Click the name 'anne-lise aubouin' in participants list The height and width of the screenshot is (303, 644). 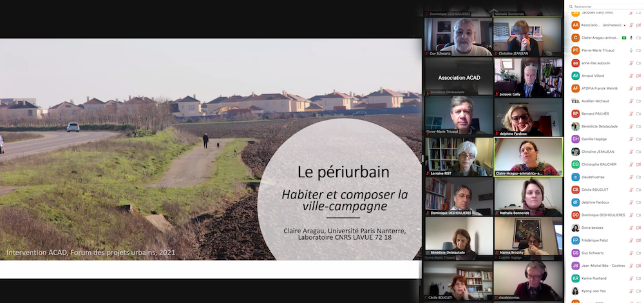[596, 63]
